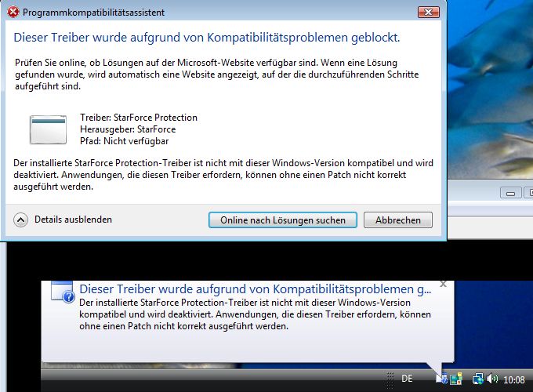
Task: Click the StarForce driver window icon
Action: [49, 129]
